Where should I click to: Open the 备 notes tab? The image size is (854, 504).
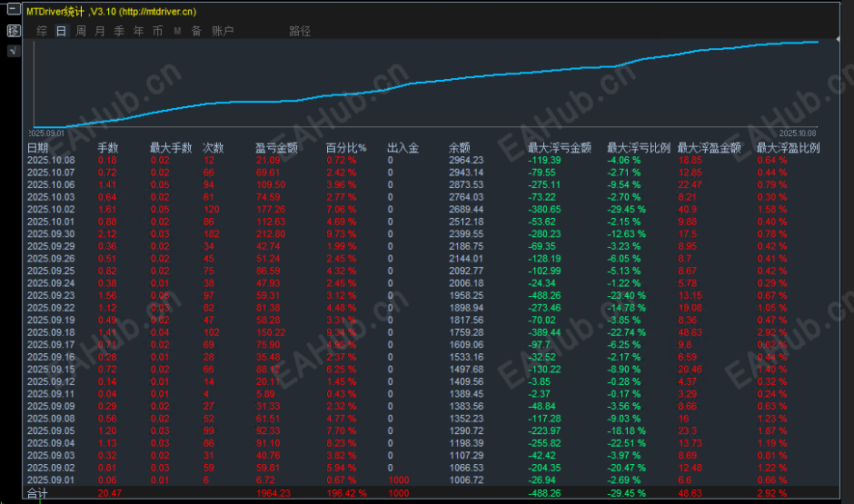196,31
